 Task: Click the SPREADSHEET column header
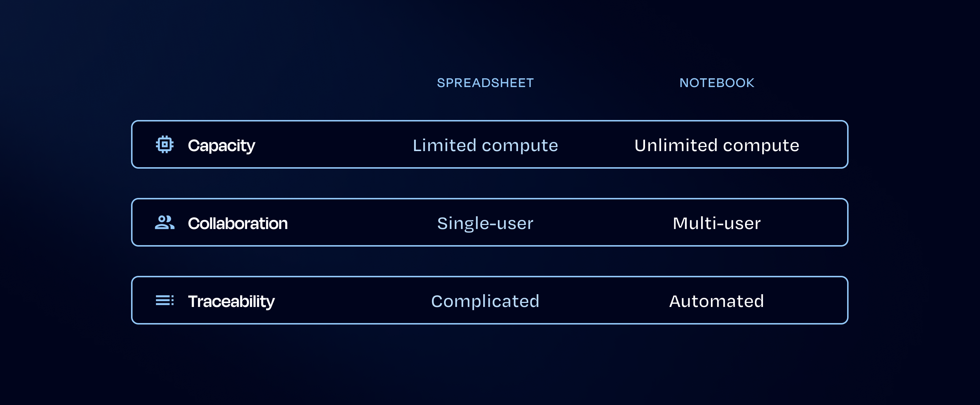(x=485, y=83)
